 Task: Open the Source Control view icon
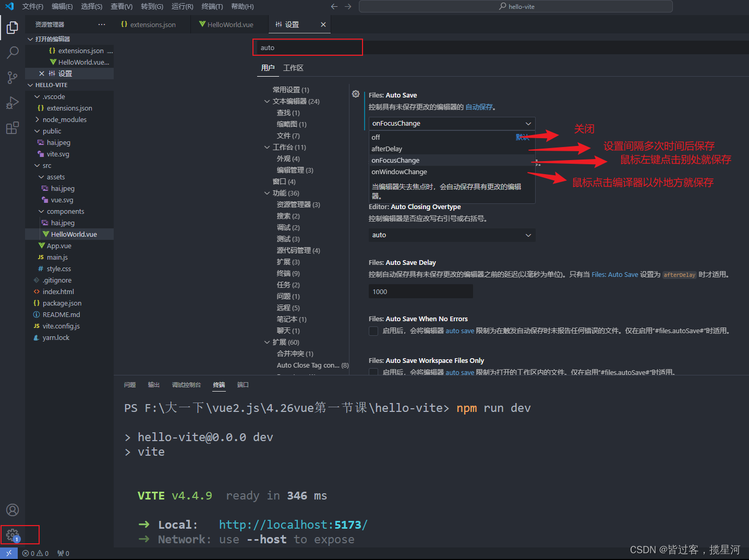click(13, 78)
